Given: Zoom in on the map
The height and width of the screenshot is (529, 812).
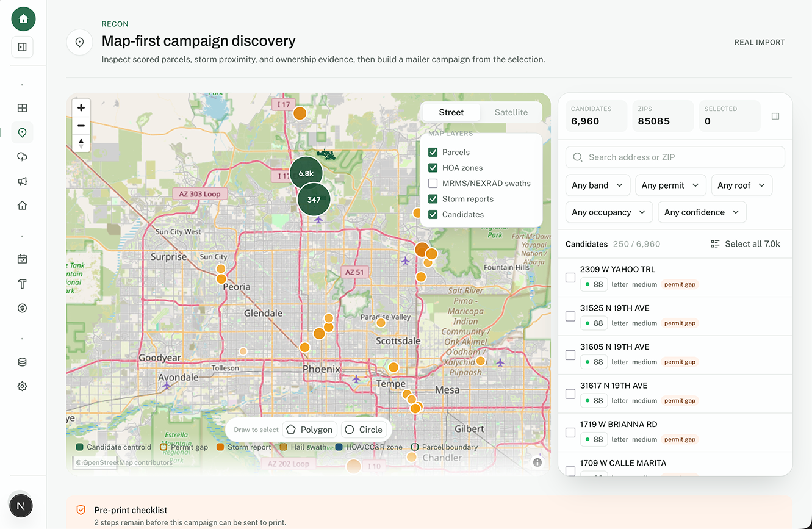Looking at the screenshot, I should 81,108.
